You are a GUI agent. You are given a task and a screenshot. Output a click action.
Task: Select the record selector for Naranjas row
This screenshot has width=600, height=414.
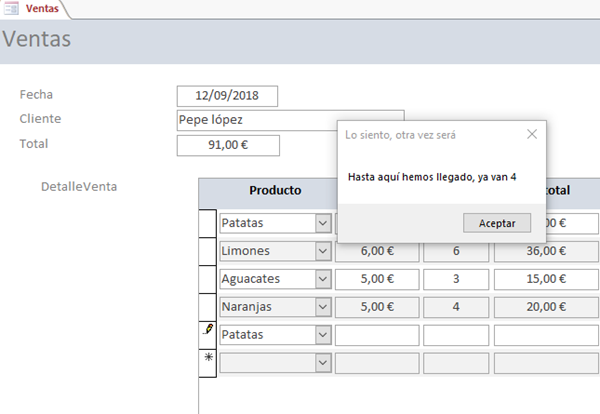[x=208, y=307]
